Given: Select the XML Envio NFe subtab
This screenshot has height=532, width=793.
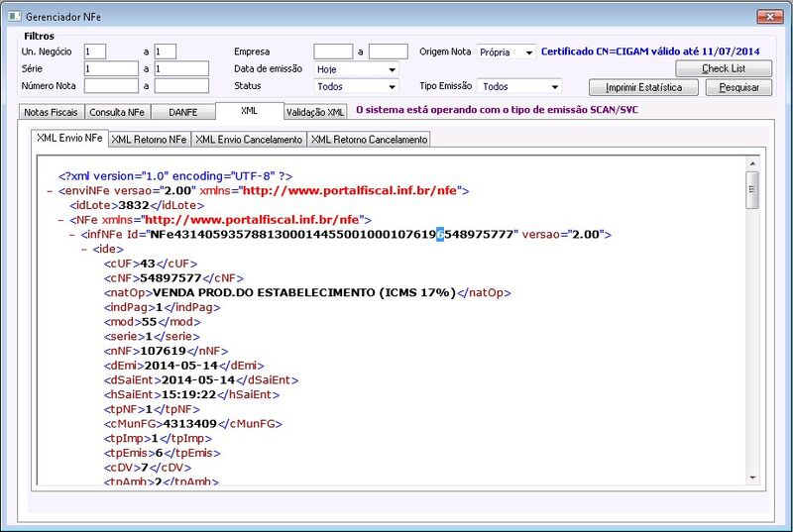Looking at the screenshot, I should tap(69, 138).
